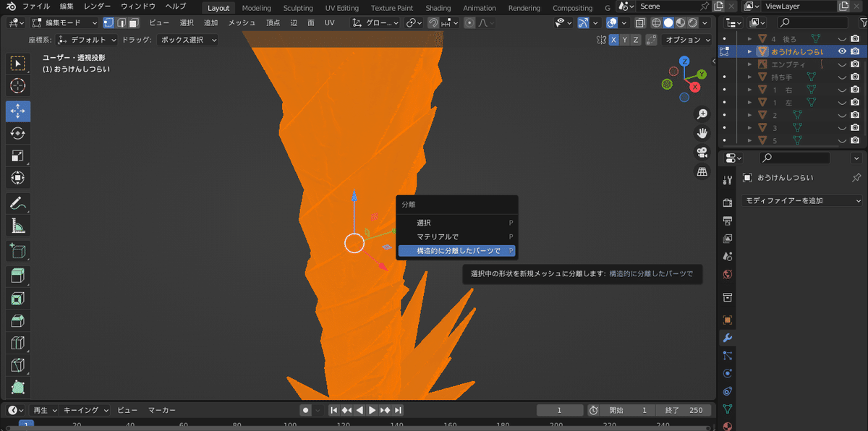Enable face select mode
The height and width of the screenshot is (431, 868).
[134, 23]
